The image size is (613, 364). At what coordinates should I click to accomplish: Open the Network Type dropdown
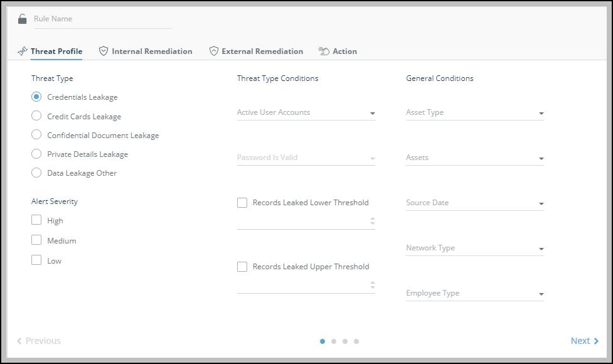pyautogui.click(x=474, y=249)
